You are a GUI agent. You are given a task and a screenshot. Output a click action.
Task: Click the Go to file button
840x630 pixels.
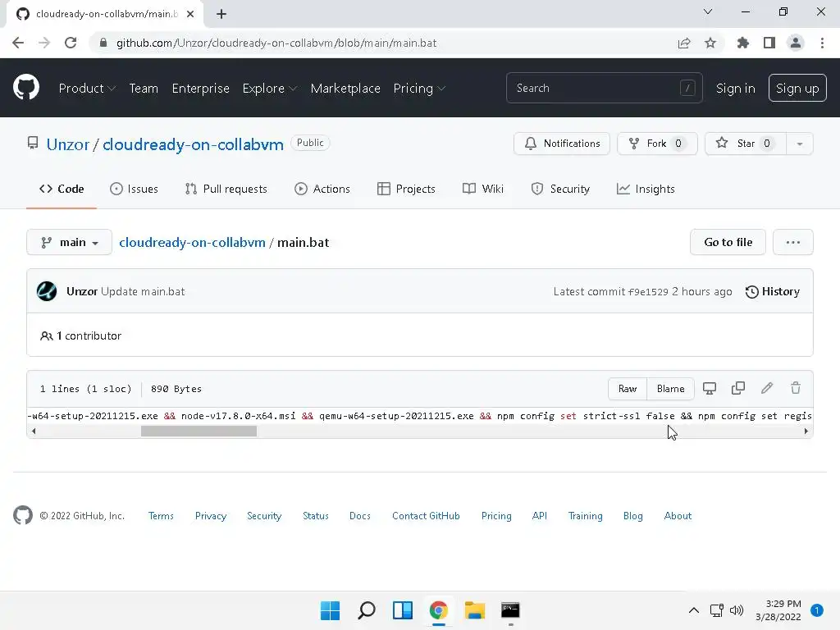pos(728,242)
